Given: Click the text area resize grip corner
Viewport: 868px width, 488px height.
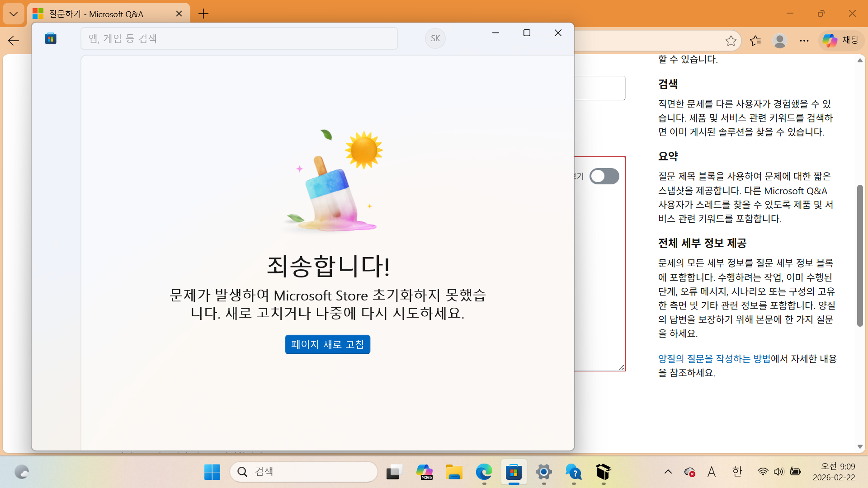Looking at the screenshot, I should pos(622,367).
